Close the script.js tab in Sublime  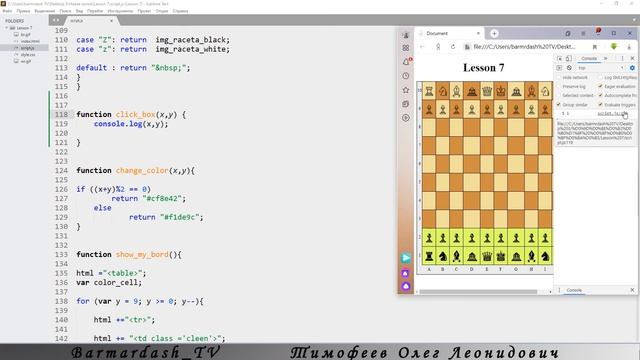[x=111, y=20]
